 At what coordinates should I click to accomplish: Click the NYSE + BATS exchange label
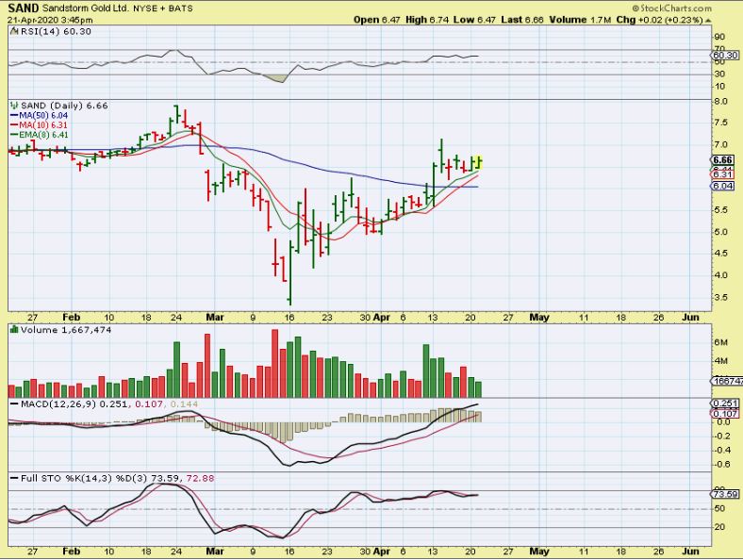(162, 8)
